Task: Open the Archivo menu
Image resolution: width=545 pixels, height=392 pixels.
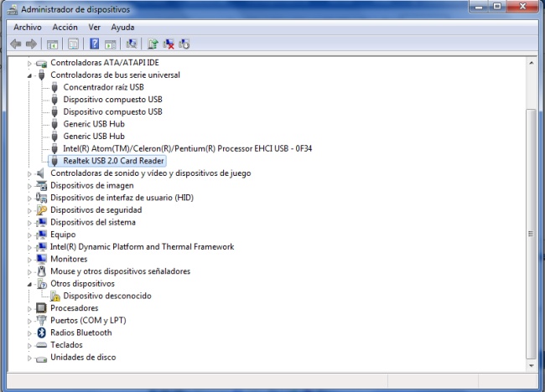Action: [28, 27]
